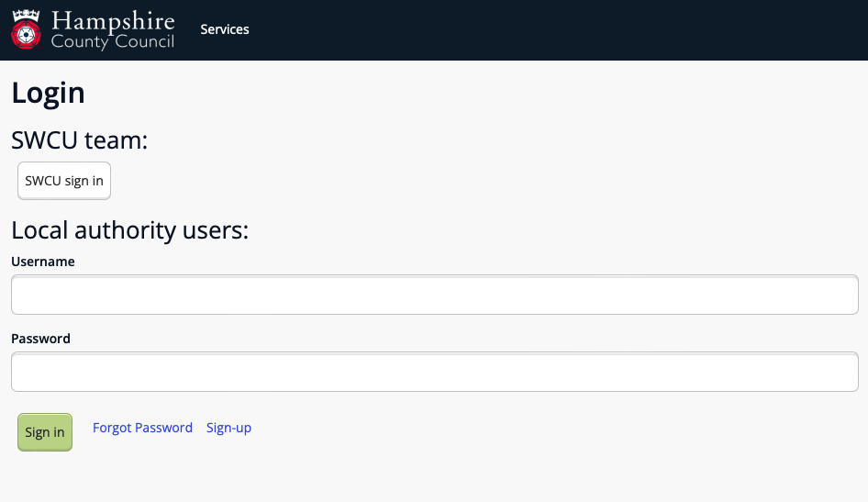Focus the Username input field

coord(434,295)
